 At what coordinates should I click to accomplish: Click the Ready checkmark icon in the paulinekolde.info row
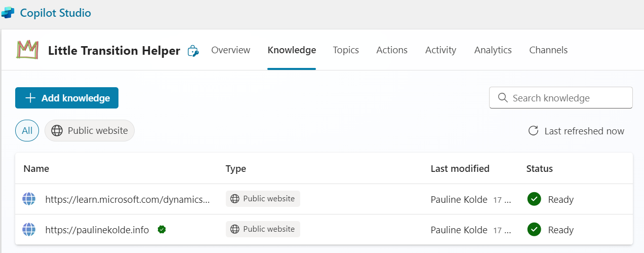pyautogui.click(x=534, y=230)
